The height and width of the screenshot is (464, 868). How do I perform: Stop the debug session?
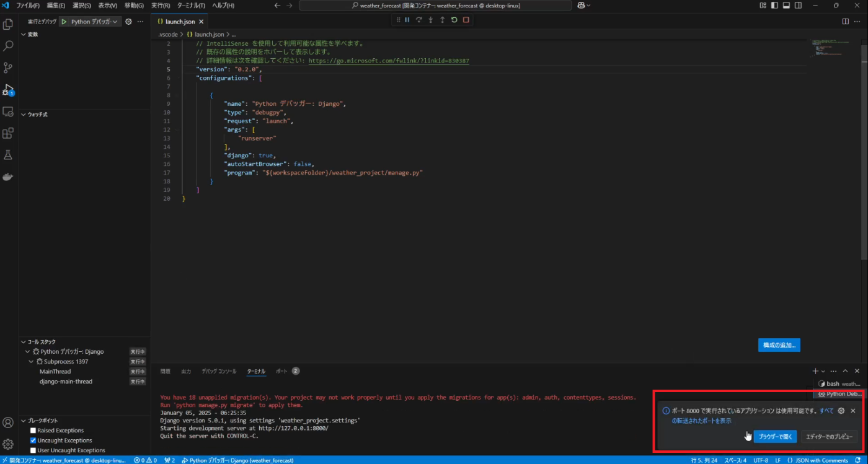coord(466,20)
